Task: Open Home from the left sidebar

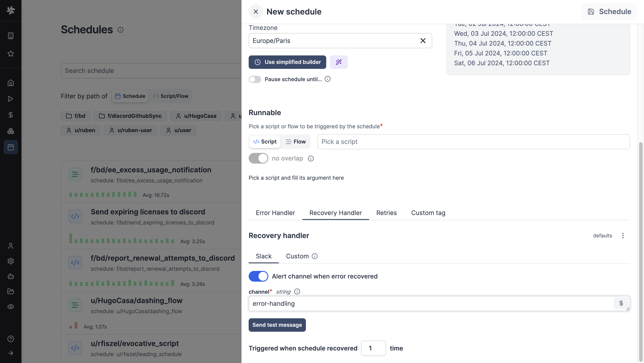Action: (11, 83)
